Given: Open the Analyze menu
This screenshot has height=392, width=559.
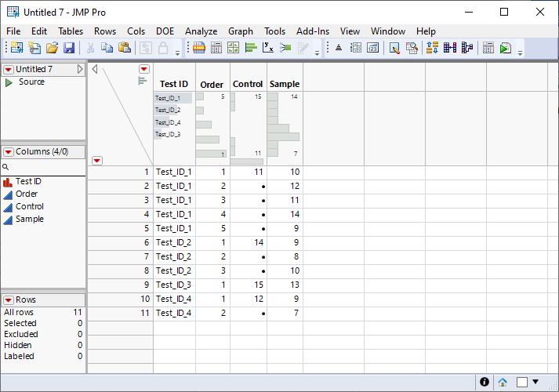Looking at the screenshot, I should pos(201,31).
